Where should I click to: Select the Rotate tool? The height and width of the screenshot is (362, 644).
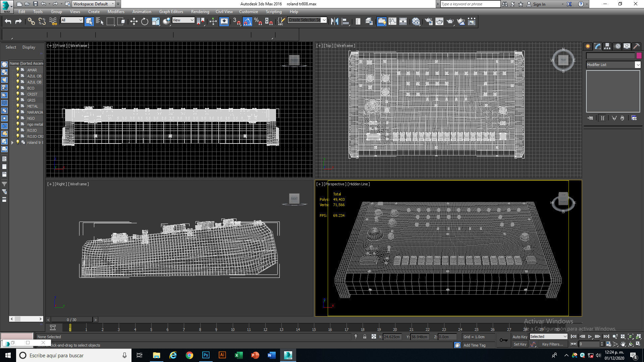click(x=145, y=21)
